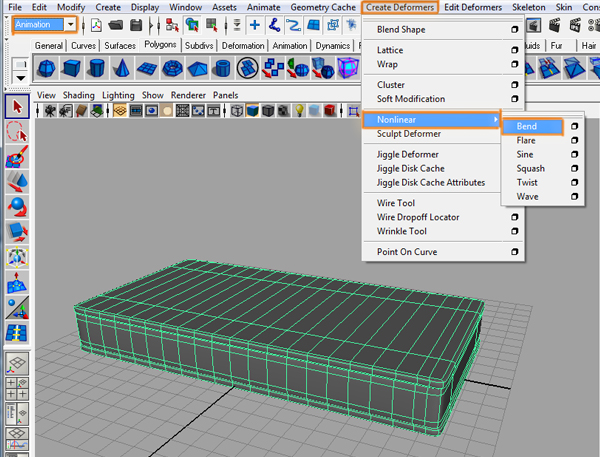The height and width of the screenshot is (457, 600).
Task: Activate the Lasso selection tool
Action: pyautogui.click(x=17, y=132)
